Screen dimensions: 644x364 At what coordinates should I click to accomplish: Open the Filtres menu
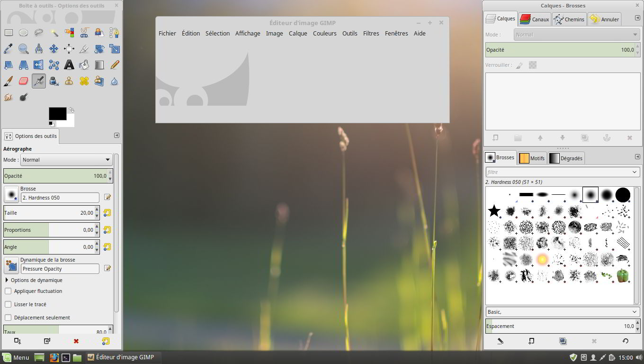(371, 33)
